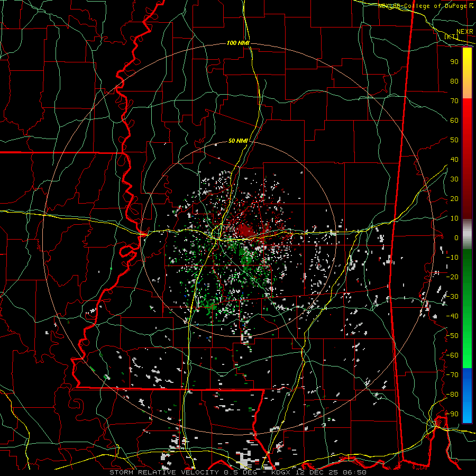Screen dimensions: 476x476
Task: Click the "NEXLAB-College of DuPage" header text
Action: pos(422,6)
